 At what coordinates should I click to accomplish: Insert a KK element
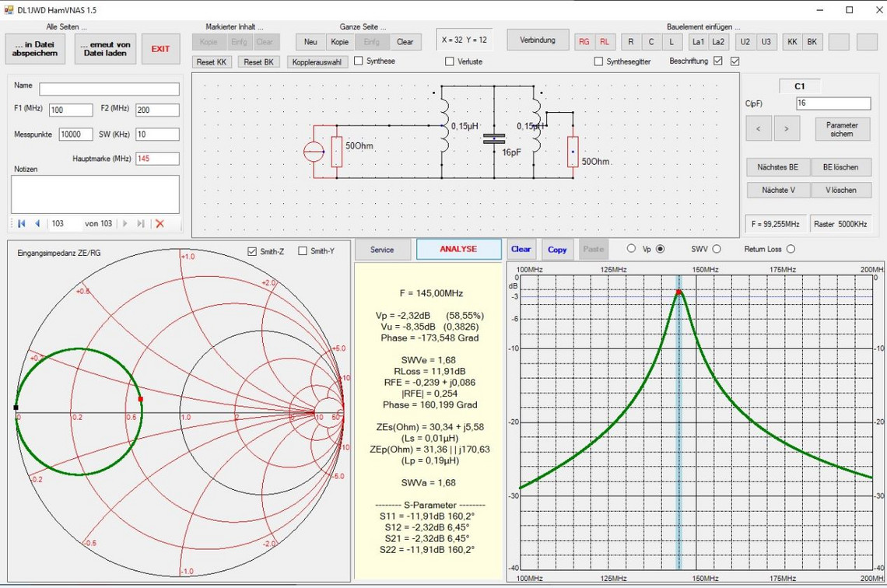tap(792, 42)
